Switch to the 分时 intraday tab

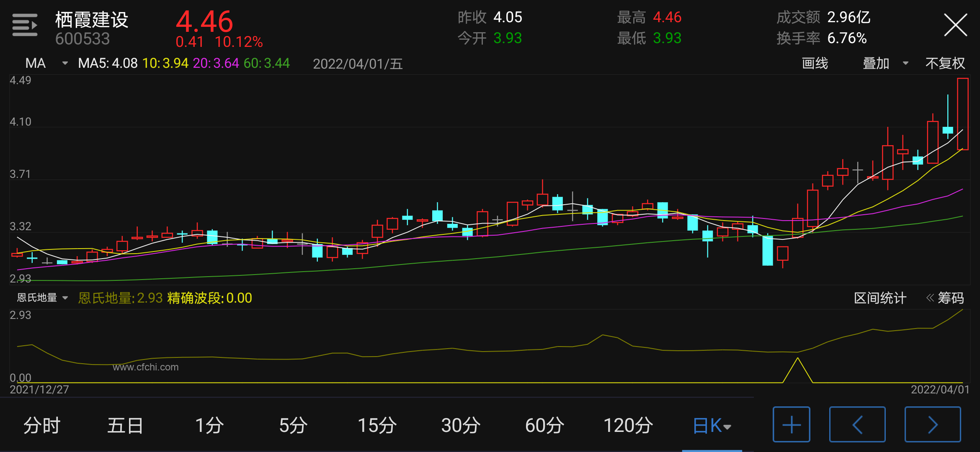click(x=42, y=426)
